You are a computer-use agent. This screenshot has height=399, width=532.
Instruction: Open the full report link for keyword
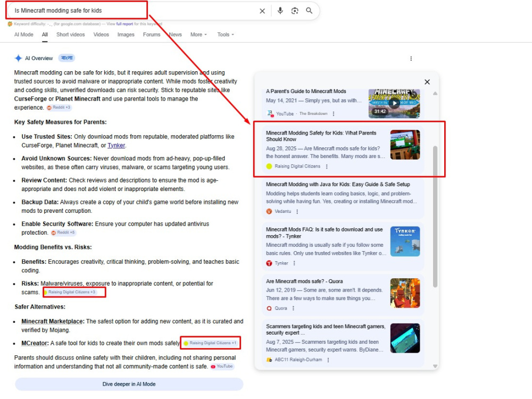click(124, 24)
